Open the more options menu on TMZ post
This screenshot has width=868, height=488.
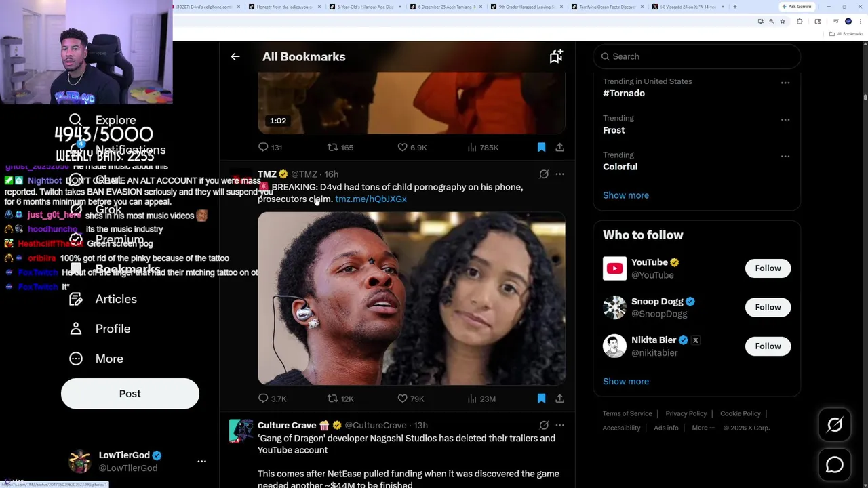pyautogui.click(x=559, y=174)
